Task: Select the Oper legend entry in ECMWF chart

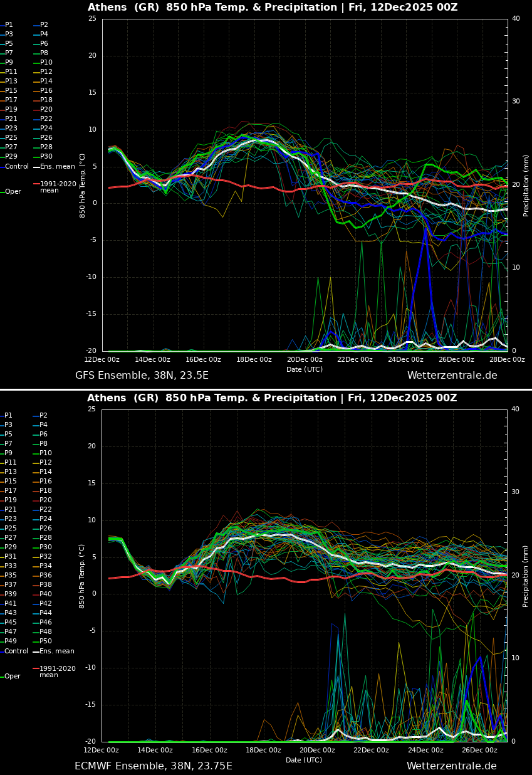Action: pyautogui.click(x=13, y=677)
